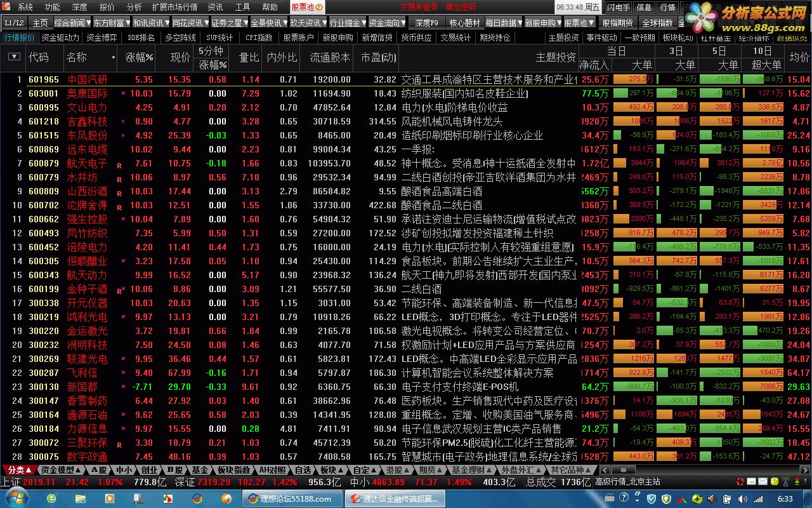812x508 pixels.
Task: Click stock name 山西汾酒
Action: click(x=88, y=191)
